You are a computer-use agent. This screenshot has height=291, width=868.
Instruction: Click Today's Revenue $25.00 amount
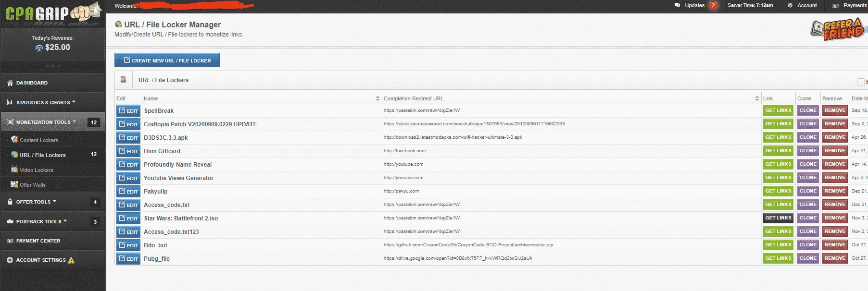[x=58, y=48]
